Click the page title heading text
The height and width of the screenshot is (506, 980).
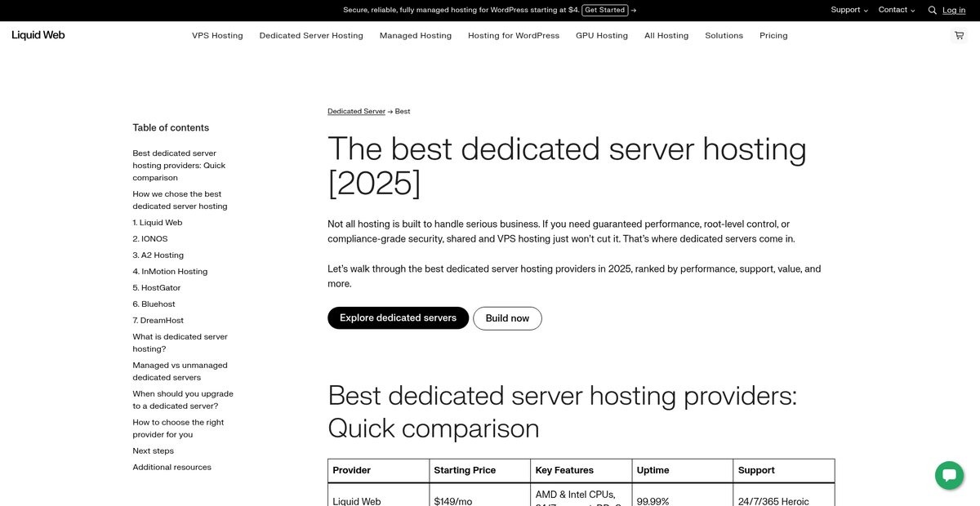coord(567,166)
